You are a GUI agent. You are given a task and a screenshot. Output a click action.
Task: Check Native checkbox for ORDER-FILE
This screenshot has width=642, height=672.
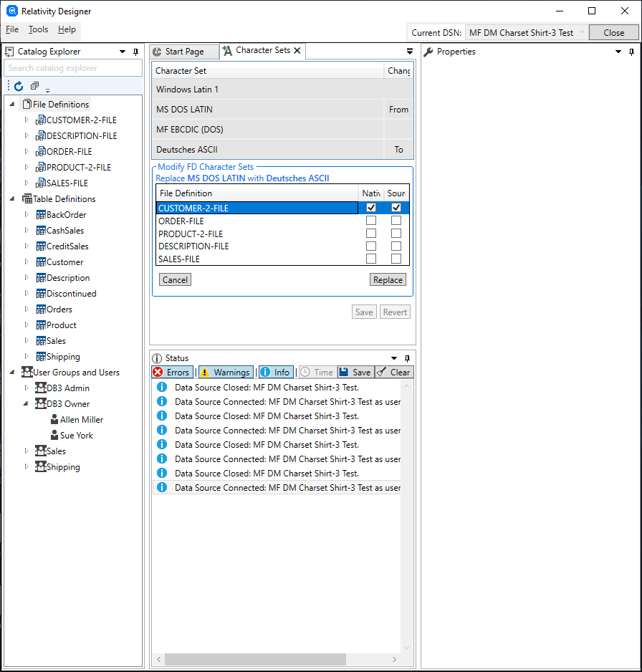(x=371, y=220)
